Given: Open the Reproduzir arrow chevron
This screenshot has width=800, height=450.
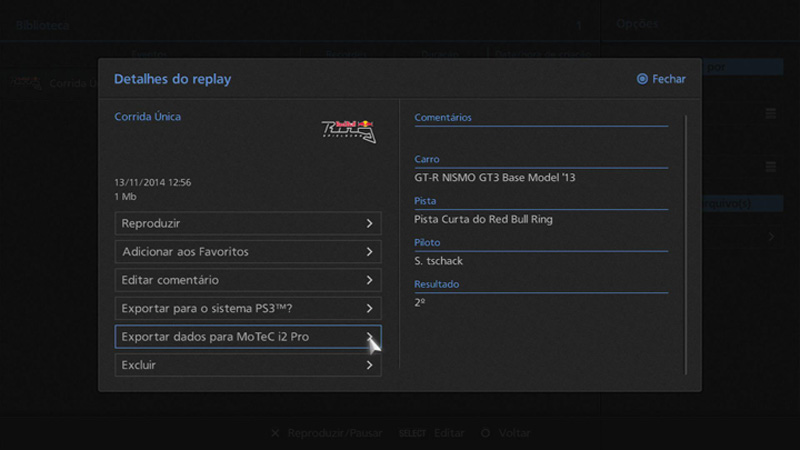Looking at the screenshot, I should 369,223.
